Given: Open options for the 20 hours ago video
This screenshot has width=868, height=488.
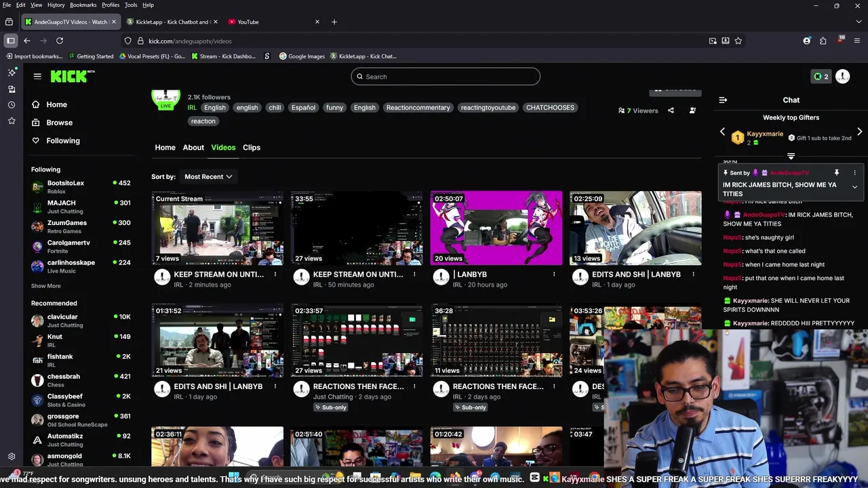Looking at the screenshot, I should click(554, 274).
